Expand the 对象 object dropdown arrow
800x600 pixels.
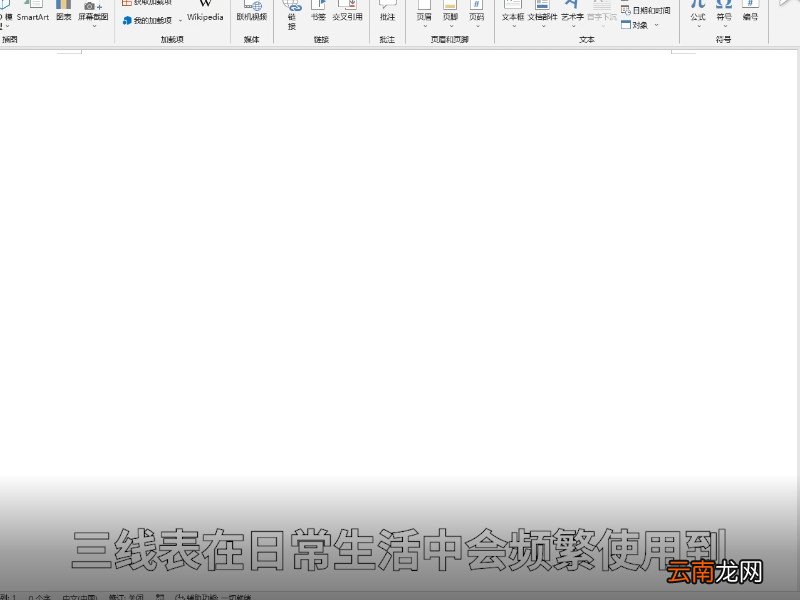[657, 25]
